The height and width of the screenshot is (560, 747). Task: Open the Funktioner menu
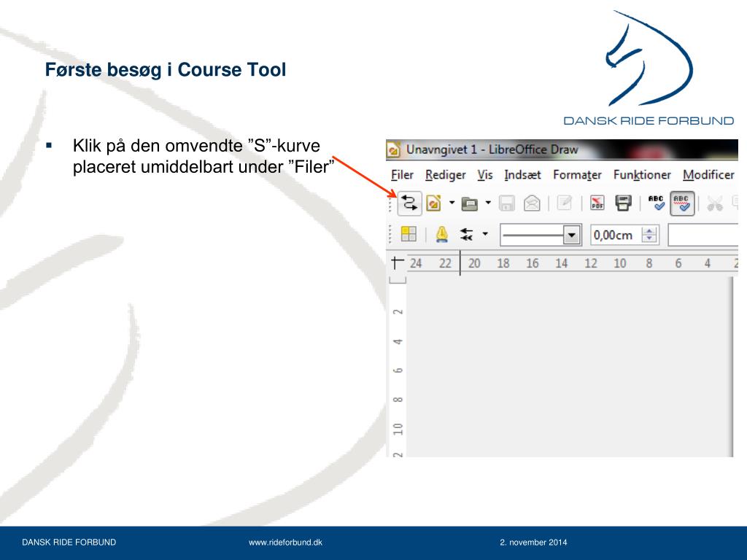[x=642, y=175]
